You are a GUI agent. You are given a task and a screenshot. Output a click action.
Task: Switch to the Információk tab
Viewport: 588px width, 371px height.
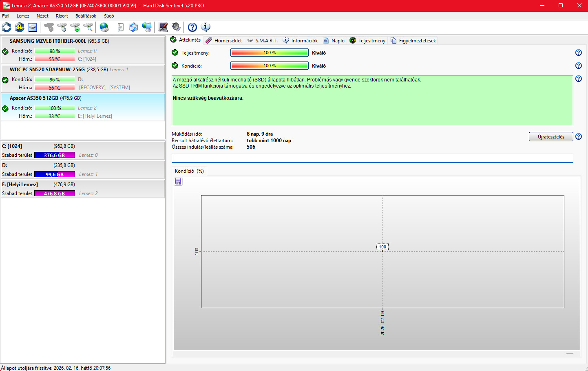click(301, 40)
